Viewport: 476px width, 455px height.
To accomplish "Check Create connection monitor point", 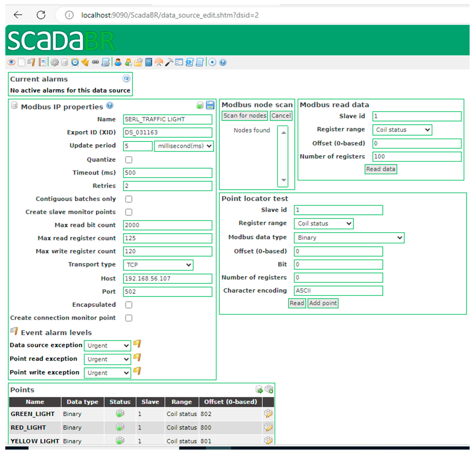I will [x=129, y=318].
